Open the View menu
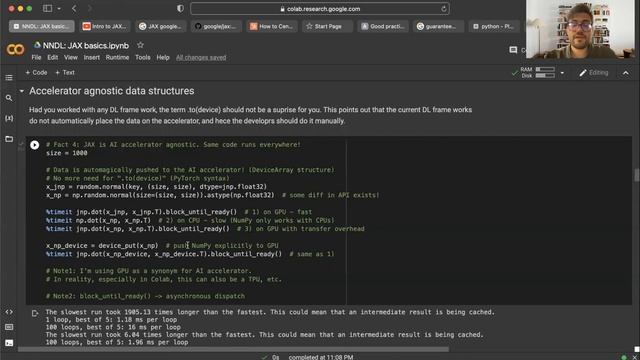The width and height of the screenshot is (640, 360). (71, 58)
